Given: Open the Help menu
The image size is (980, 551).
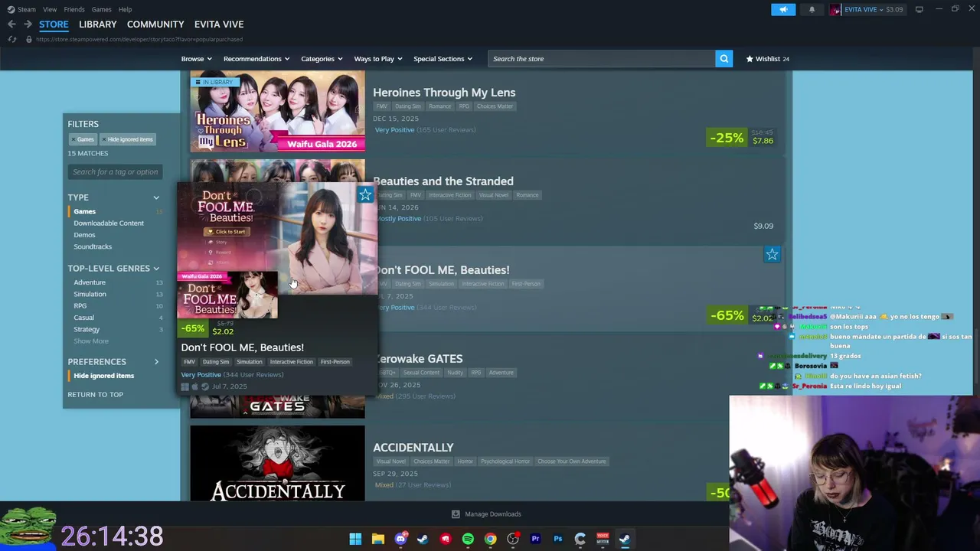Looking at the screenshot, I should click(x=125, y=9).
